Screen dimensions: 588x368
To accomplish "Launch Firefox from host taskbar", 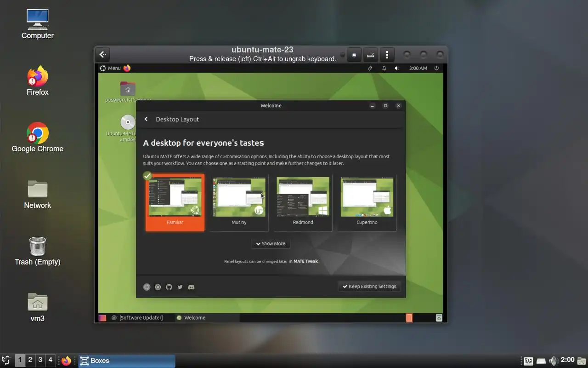I will (x=67, y=361).
